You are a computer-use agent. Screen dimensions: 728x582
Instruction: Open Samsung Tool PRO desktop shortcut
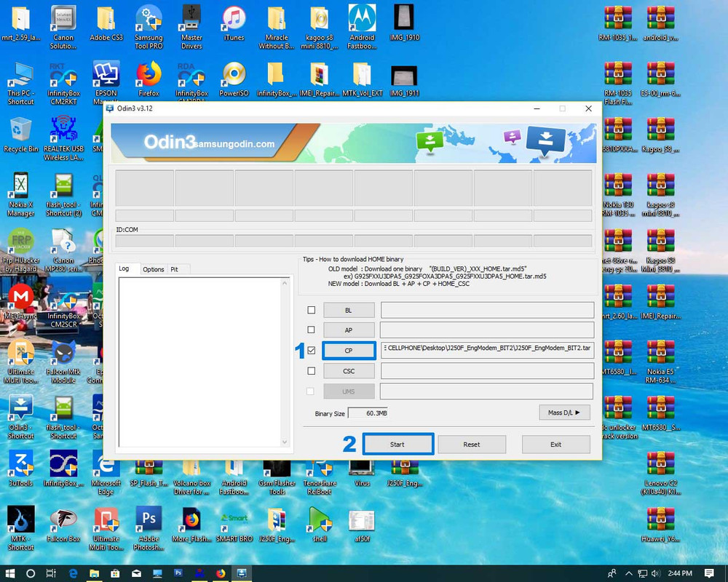point(149,28)
